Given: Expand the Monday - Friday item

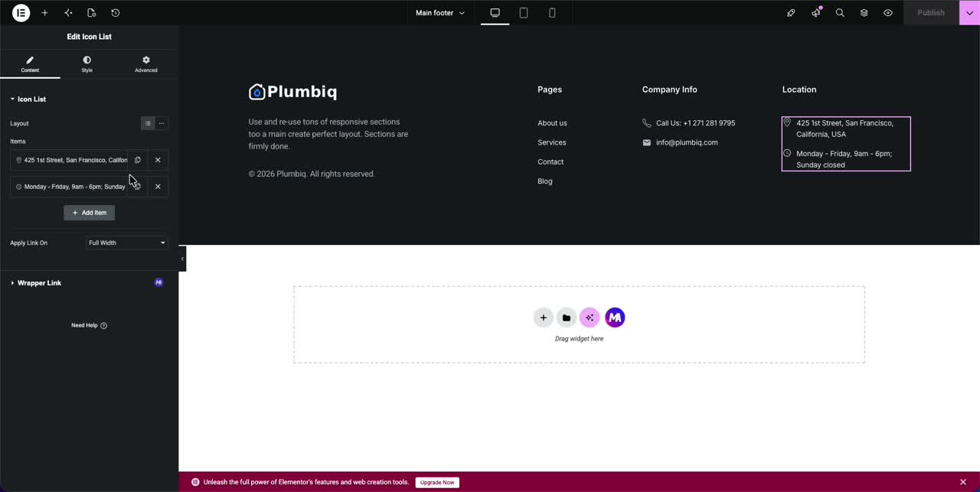Looking at the screenshot, I should coord(70,187).
